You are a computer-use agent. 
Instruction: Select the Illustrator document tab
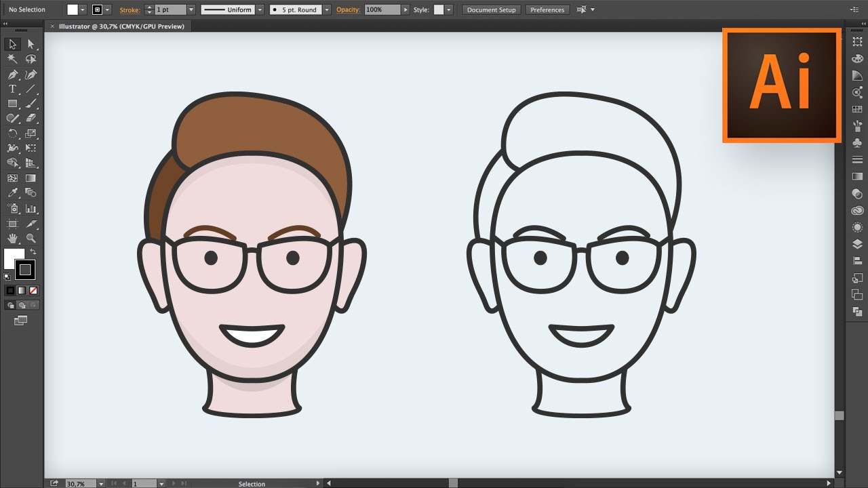pyautogui.click(x=121, y=26)
